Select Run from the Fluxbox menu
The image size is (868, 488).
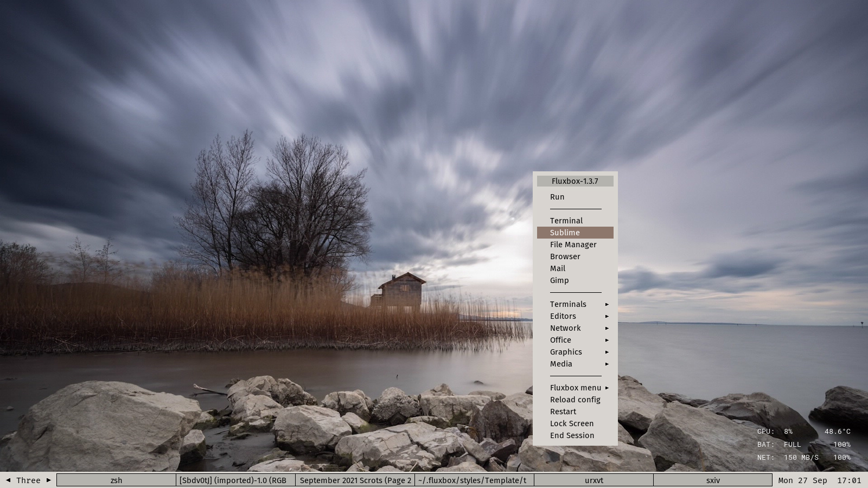point(575,197)
